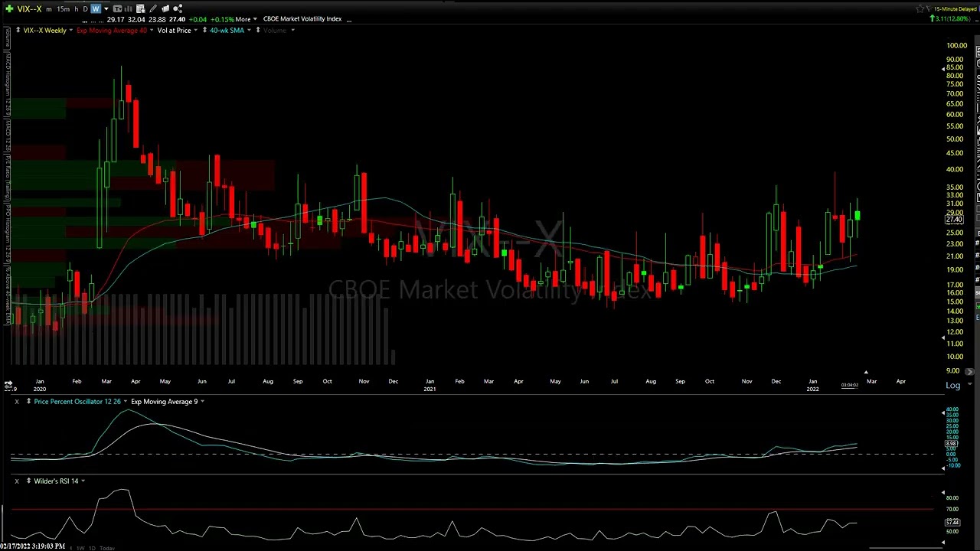Open the More dropdown next to price change
Screen dimensions: 980x551
(245, 18)
